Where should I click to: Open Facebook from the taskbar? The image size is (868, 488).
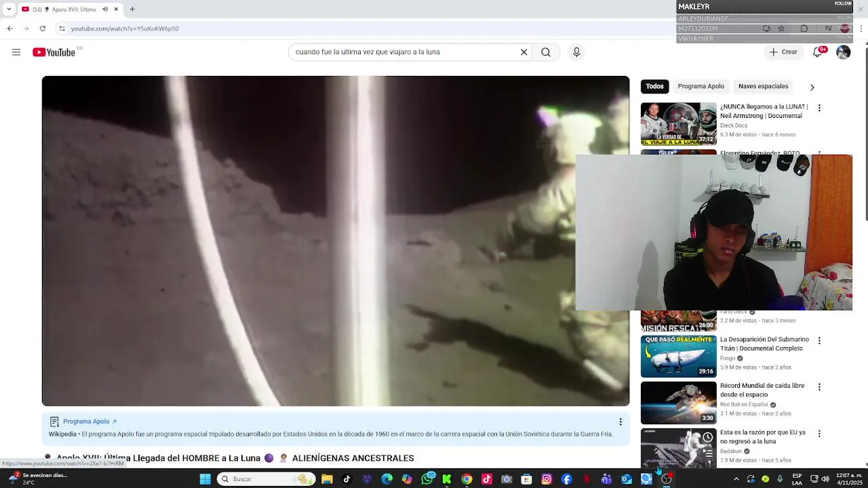pos(566,479)
